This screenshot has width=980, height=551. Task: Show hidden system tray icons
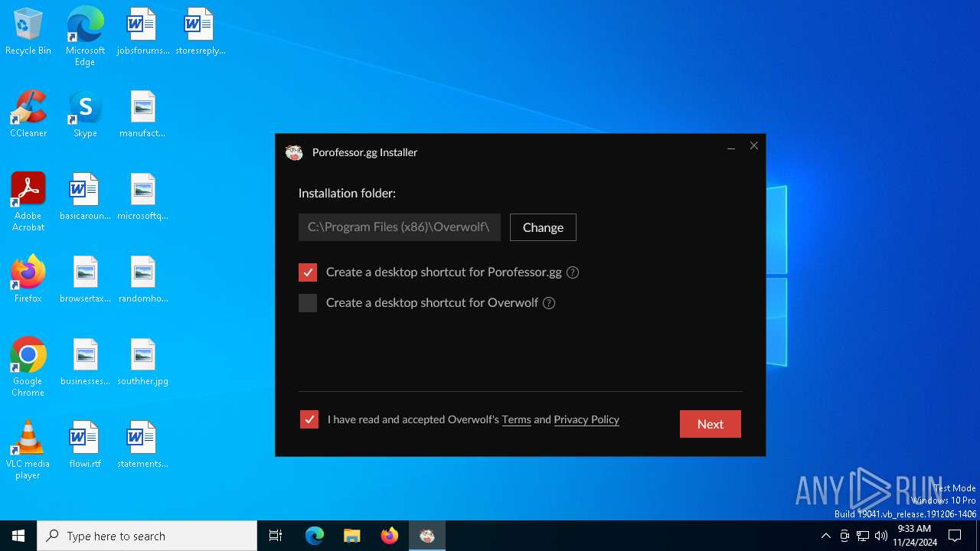point(825,536)
